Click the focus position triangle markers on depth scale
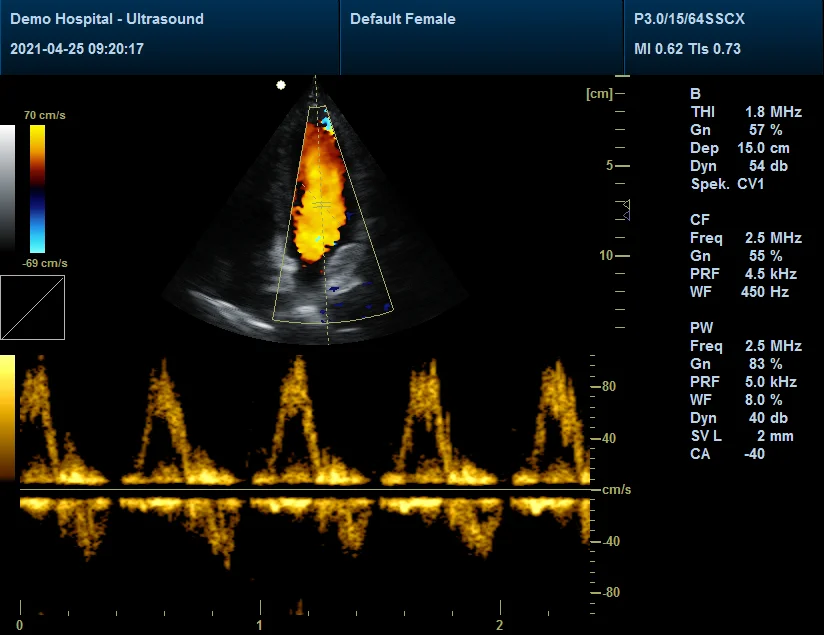The height and width of the screenshot is (635, 824). [625, 209]
